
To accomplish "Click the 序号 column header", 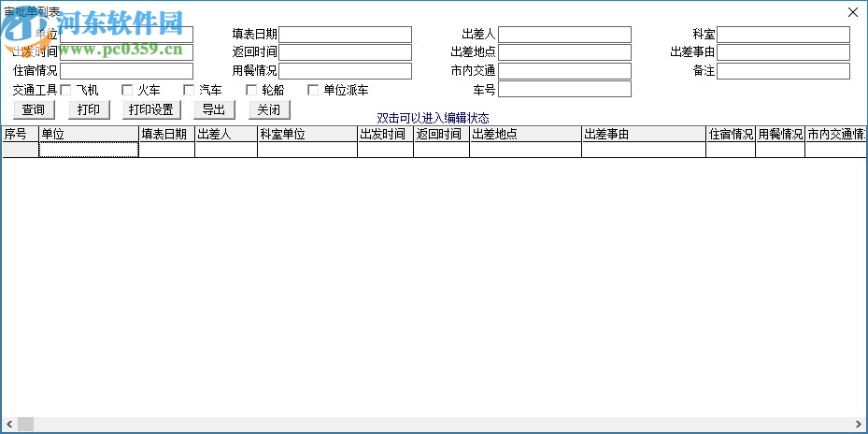I will (21, 134).
